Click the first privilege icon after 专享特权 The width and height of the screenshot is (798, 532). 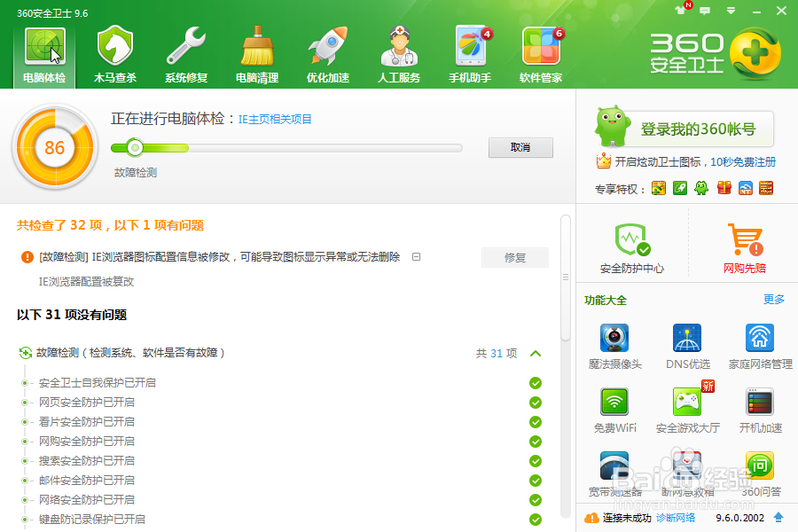click(x=659, y=188)
